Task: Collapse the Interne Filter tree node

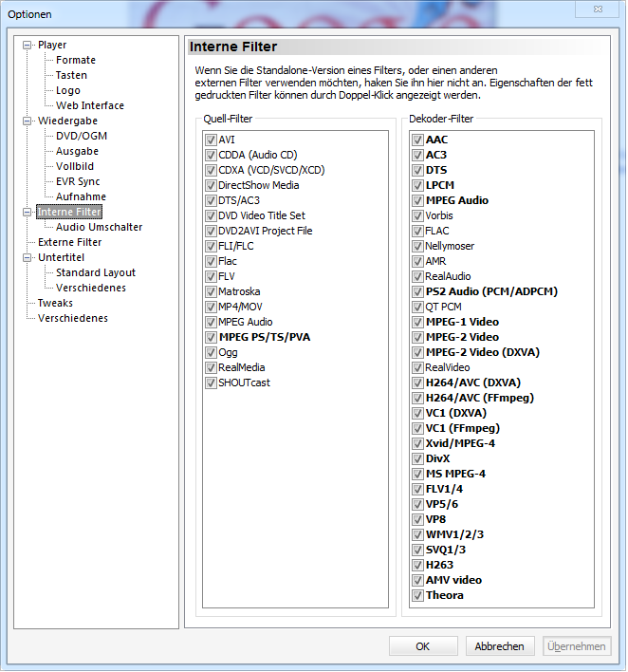Action: pyautogui.click(x=27, y=213)
